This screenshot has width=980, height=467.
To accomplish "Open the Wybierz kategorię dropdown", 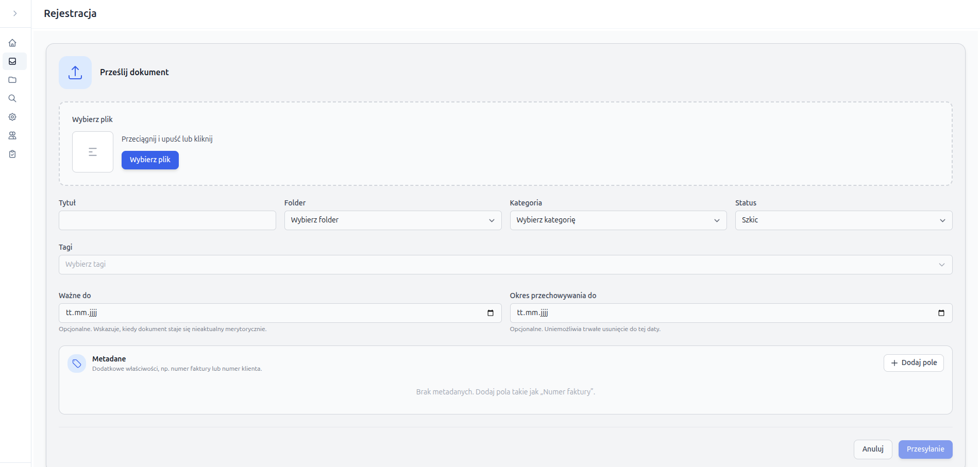I will (x=618, y=220).
